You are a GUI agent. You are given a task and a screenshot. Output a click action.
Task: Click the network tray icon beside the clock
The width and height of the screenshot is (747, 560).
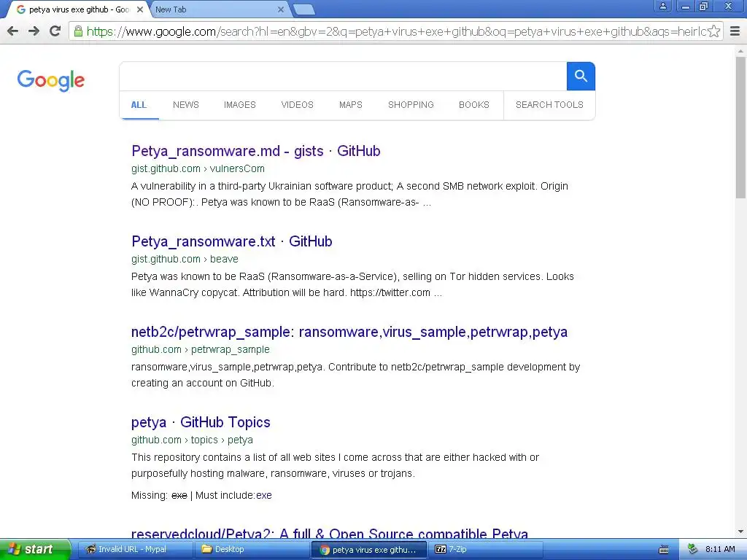(693, 550)
